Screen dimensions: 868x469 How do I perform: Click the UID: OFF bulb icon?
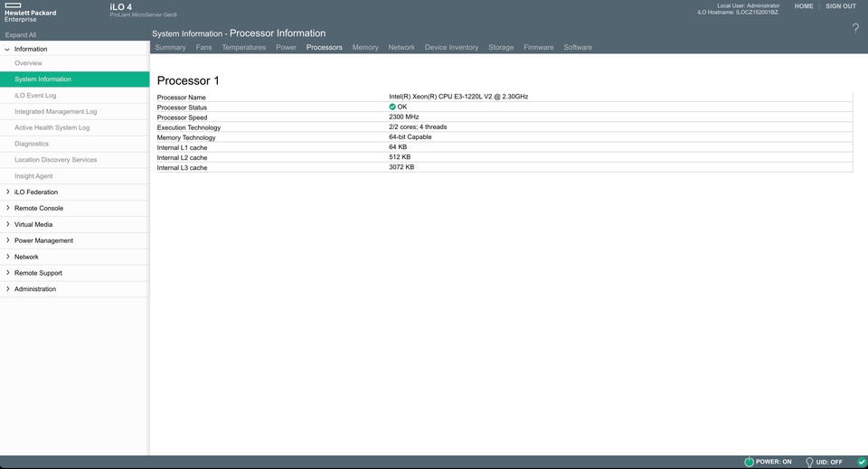tap(809, 462)
